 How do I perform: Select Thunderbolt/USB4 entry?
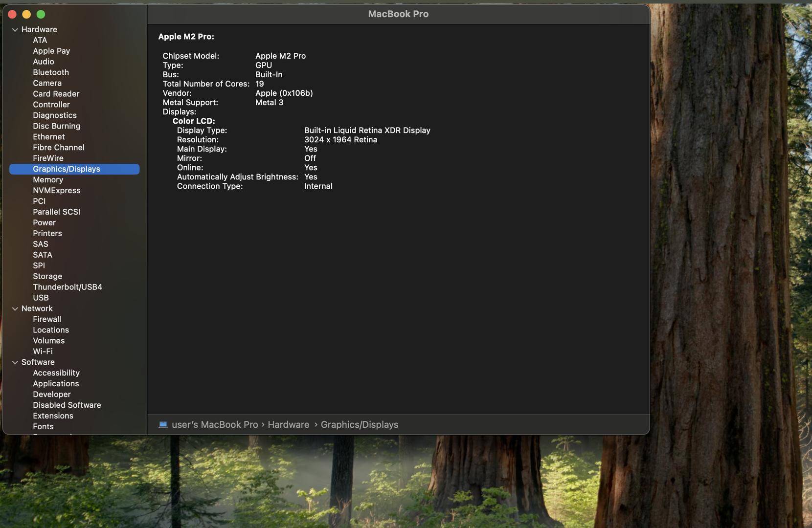68,288
